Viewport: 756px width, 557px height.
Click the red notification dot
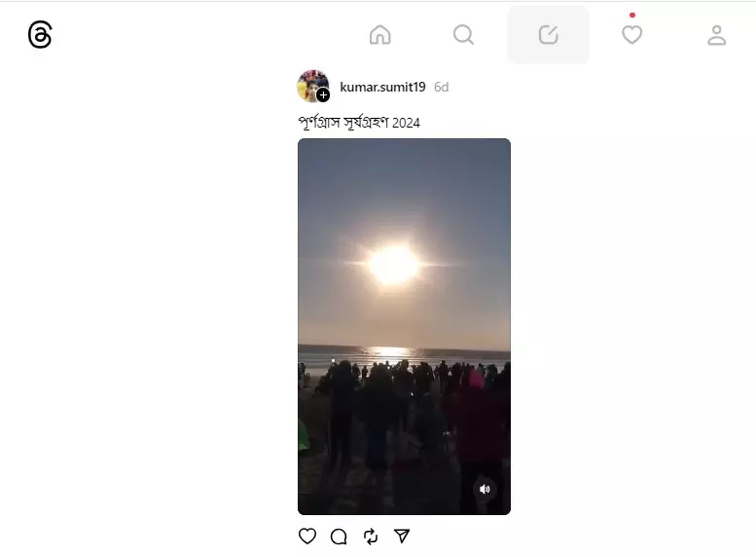pos(632,15)
